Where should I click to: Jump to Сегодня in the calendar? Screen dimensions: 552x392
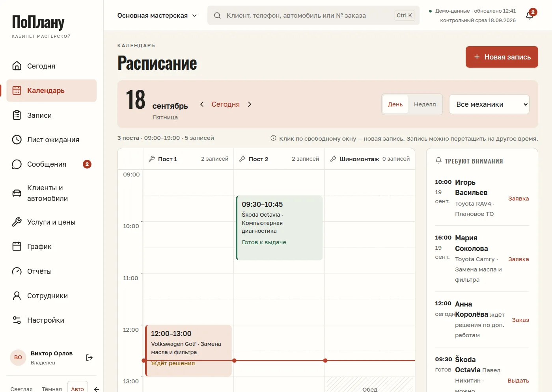(226, 104)
